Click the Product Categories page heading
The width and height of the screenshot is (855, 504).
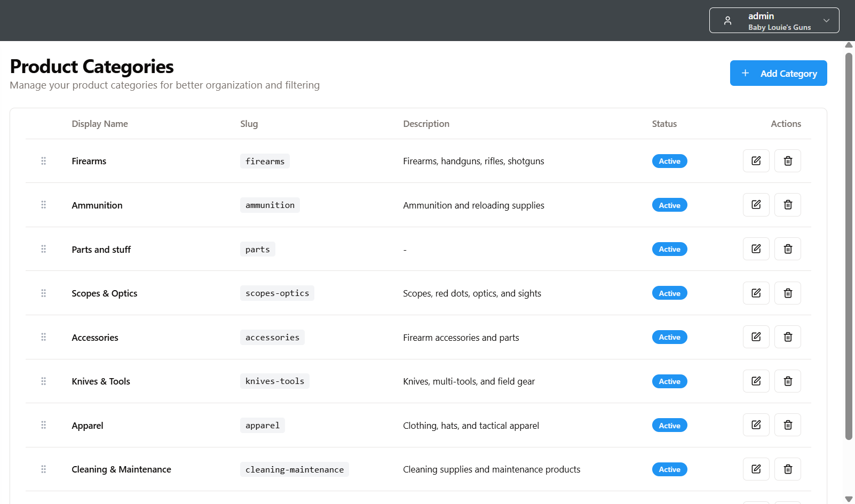(92, 67)
